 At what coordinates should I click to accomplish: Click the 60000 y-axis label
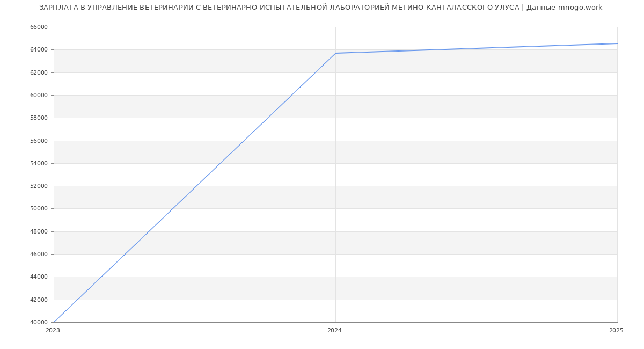point(39,96)
